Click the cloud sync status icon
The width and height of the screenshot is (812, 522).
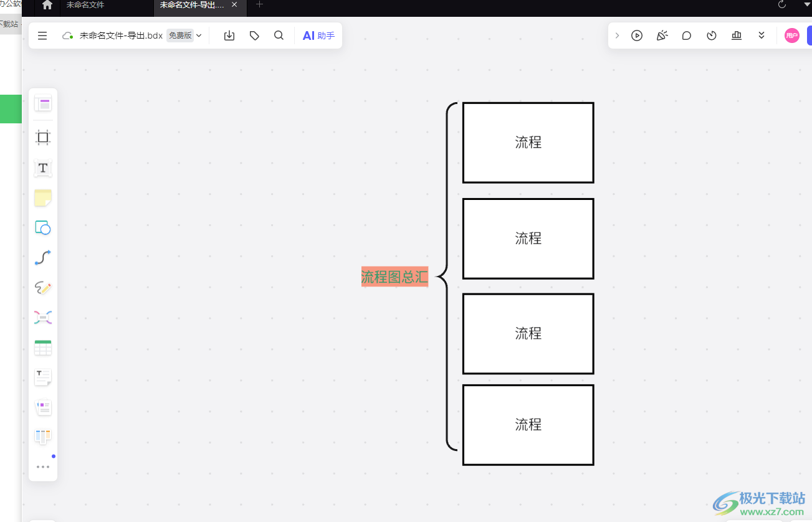[x=68, y=36]
